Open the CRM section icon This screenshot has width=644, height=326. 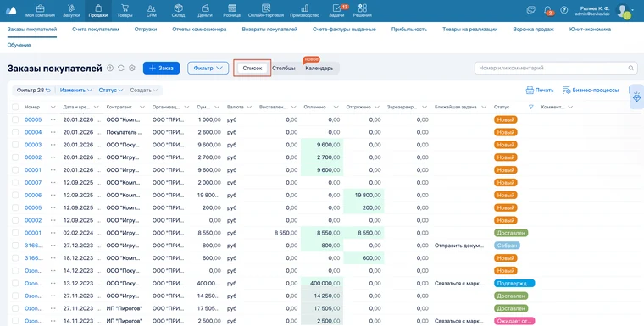click(x=151, y=8)
